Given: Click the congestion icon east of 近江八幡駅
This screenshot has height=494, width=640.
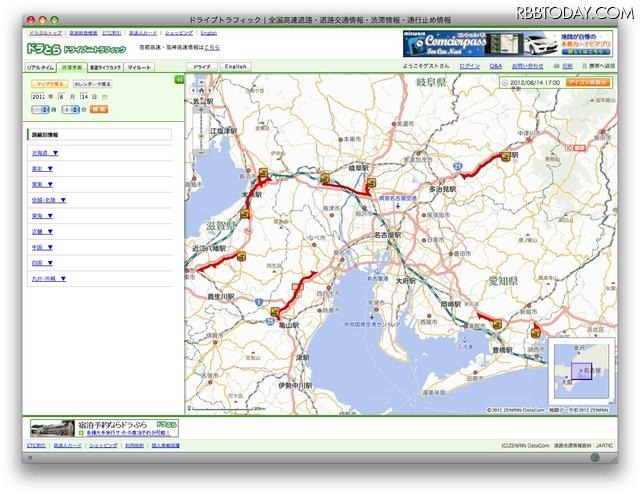Looking at the screenshot, I should (x=241, y=256).
